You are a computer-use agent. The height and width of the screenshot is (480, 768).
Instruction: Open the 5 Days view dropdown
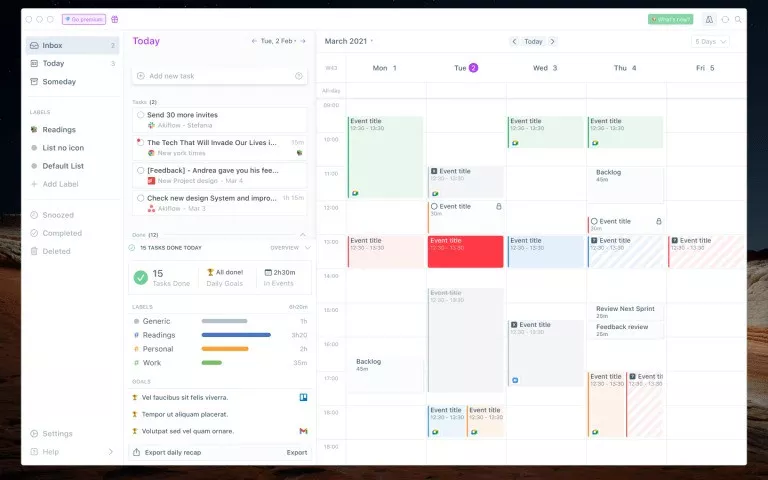coord(710,42)
